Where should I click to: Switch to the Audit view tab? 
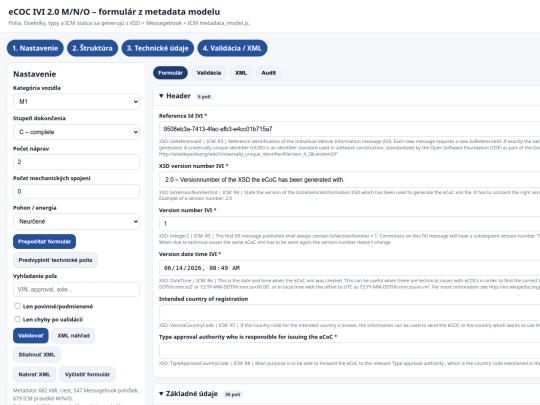[x=269, y=73]
